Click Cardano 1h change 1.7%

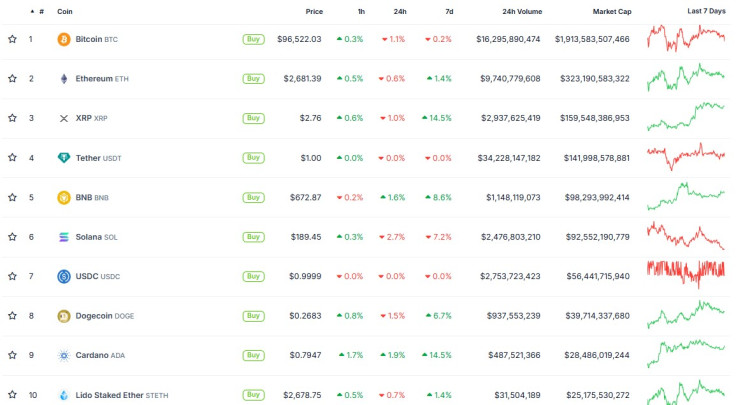[351, 355]
